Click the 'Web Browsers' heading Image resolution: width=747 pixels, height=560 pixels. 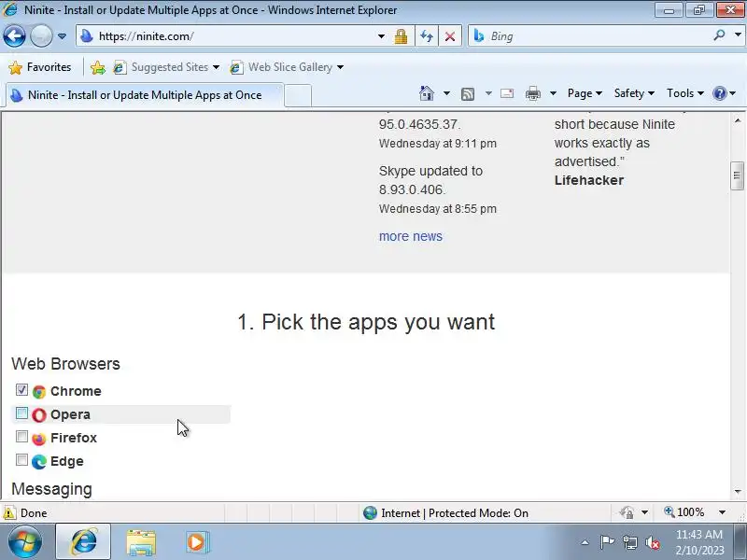(65, 364)
